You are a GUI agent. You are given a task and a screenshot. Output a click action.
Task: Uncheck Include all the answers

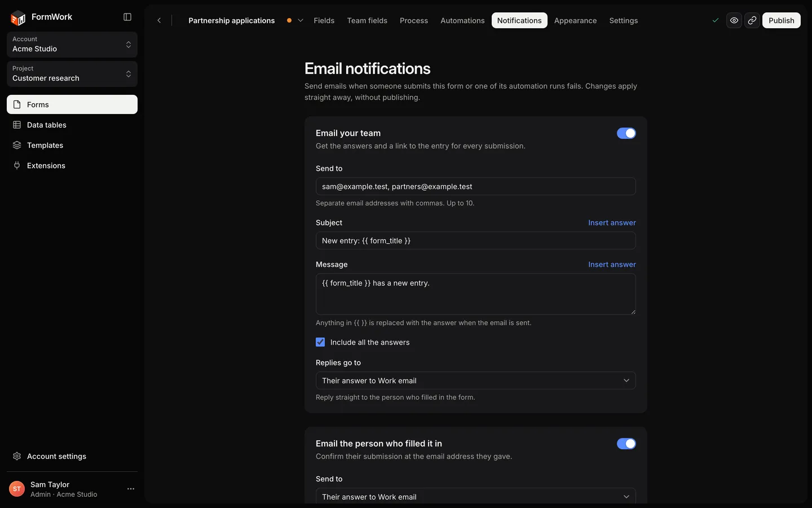coord(320,342)
